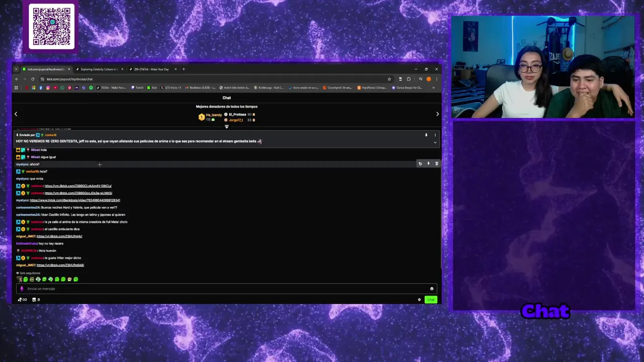This screenshot has width=644, height=362.
Task: Open the apps grid in bookmarks bar
Action: (16, 87)
